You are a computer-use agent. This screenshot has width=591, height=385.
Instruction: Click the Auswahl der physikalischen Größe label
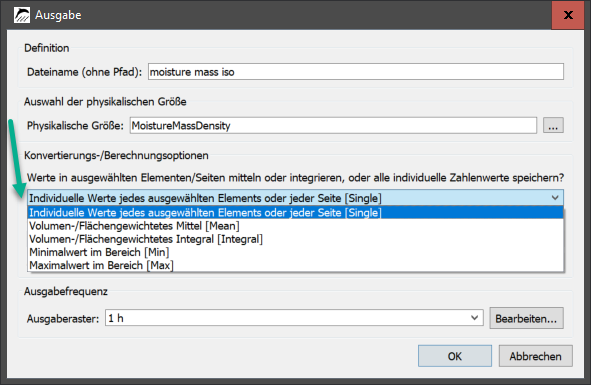[x=105, y=102]
